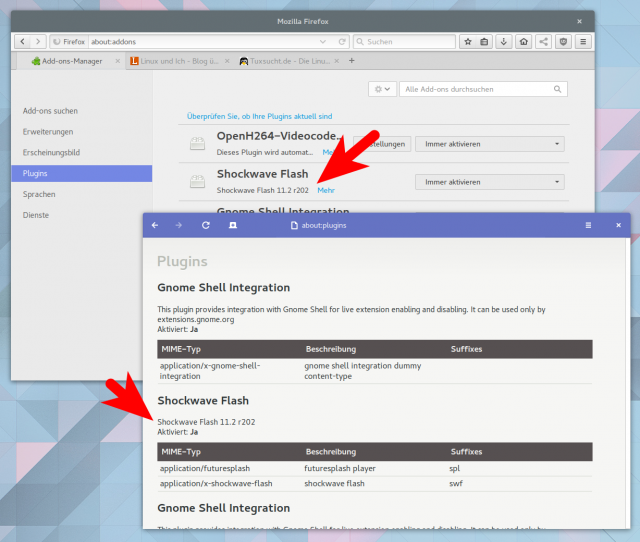640x542 pixels.
Task: Click the bookmark star icon
Action: 468,42
